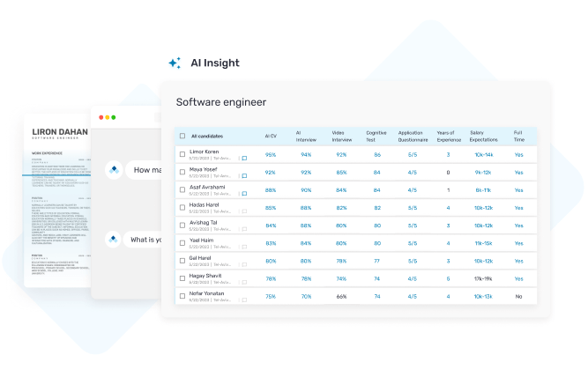Open the comment icon in Gal Harel's row

click(244, 264)
